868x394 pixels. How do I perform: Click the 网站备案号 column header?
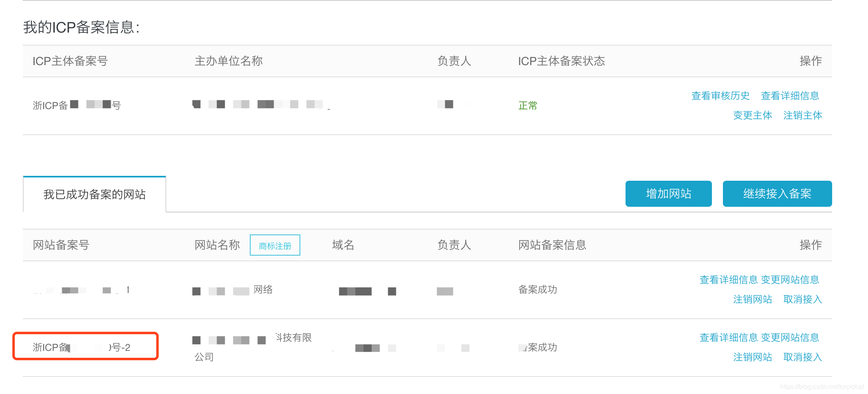(61, 245)
